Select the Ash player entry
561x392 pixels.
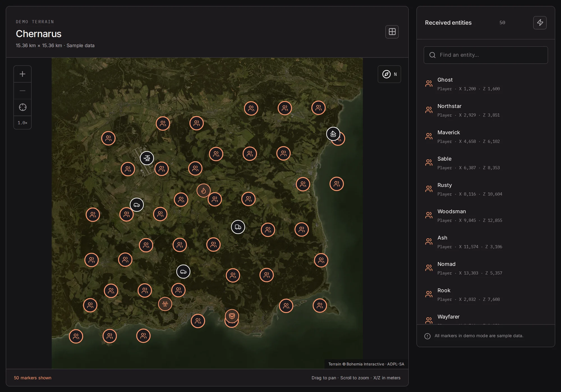click(486, 242)
